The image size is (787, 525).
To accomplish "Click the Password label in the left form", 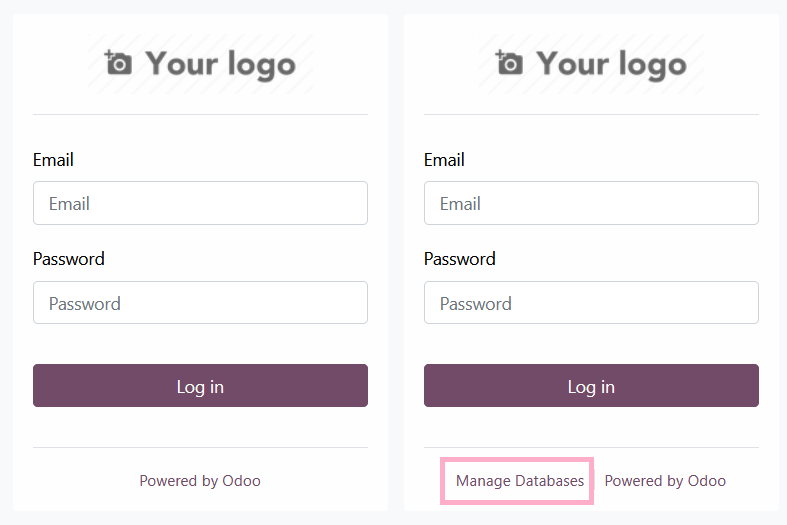I will [68, 259].
